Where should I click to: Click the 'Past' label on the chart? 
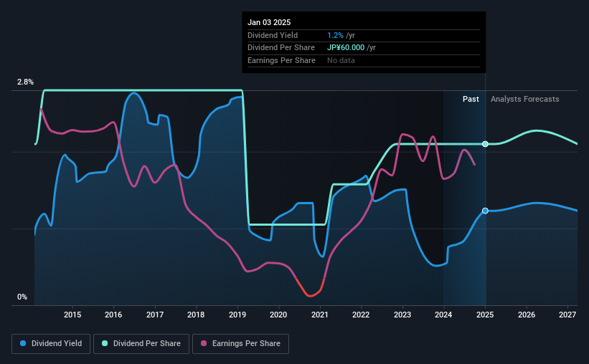click(471, 99)
